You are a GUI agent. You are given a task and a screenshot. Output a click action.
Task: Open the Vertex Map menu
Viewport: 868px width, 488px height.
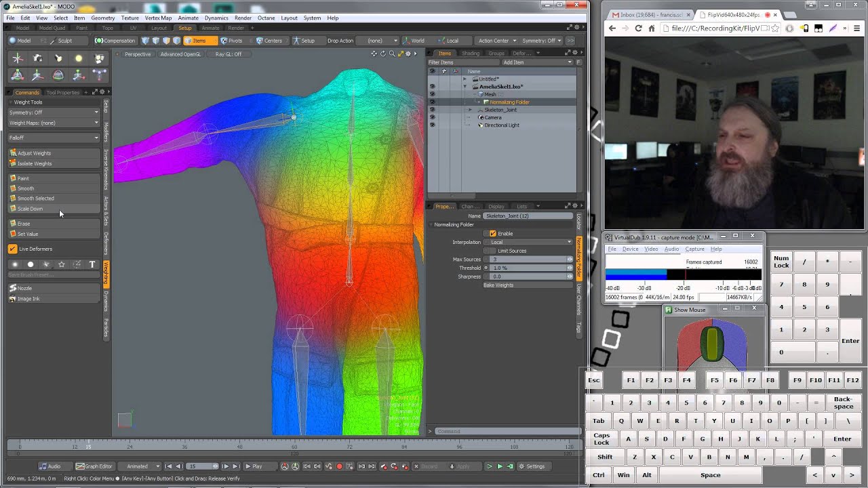pyautogui.click(x=158, y=18)
